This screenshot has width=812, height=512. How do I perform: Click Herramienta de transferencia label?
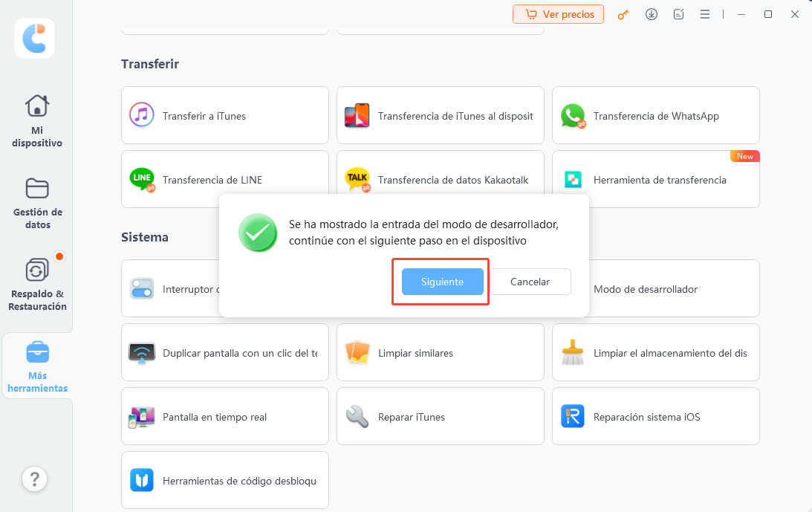660,180
